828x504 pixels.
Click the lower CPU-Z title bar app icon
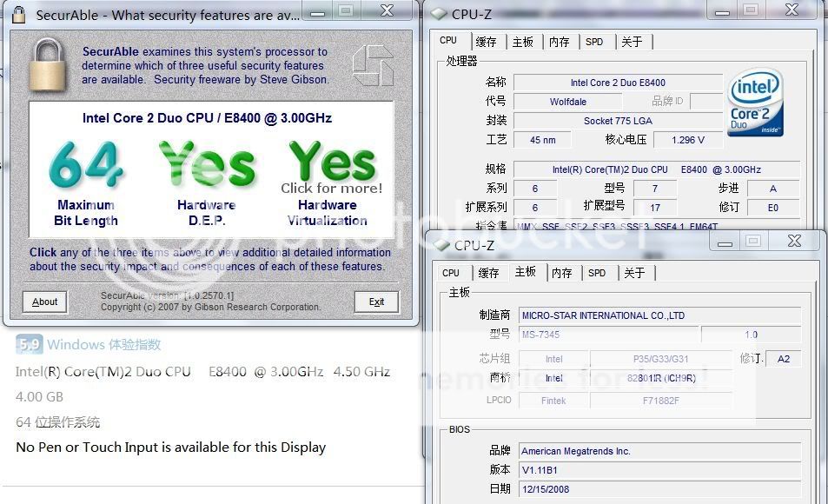point(441,245)
